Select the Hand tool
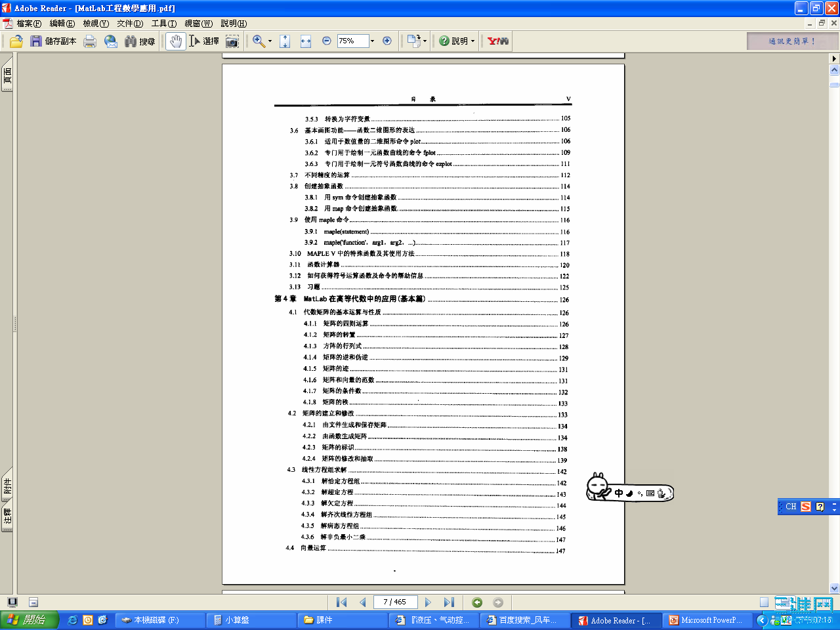The height and width of the screenshot is (630, 840). (x=175, y=41)
